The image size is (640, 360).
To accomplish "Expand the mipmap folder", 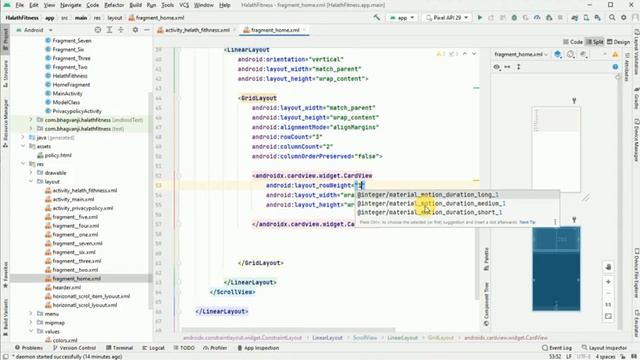I will [x=31, y=322].
